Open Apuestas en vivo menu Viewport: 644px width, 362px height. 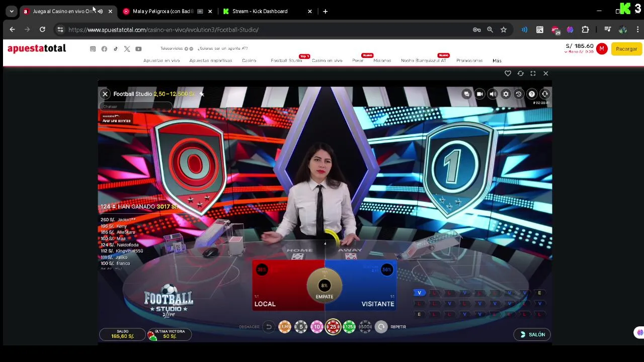(x=162, y=60)
